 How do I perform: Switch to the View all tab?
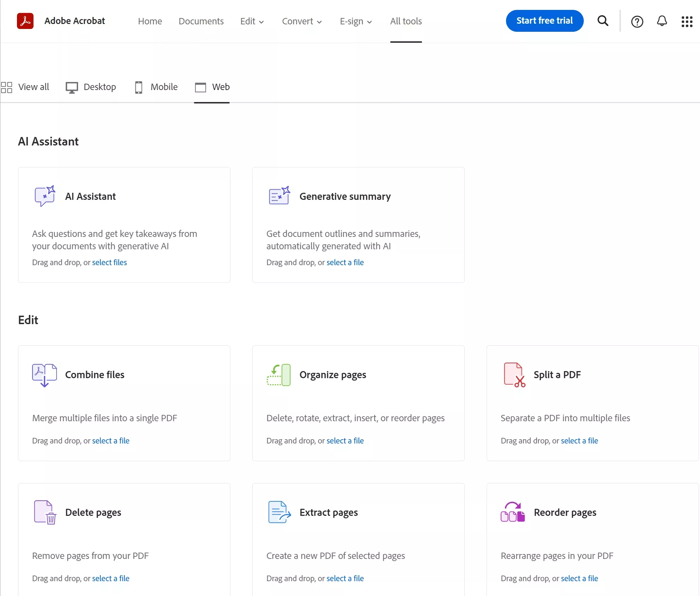[25, 87]
